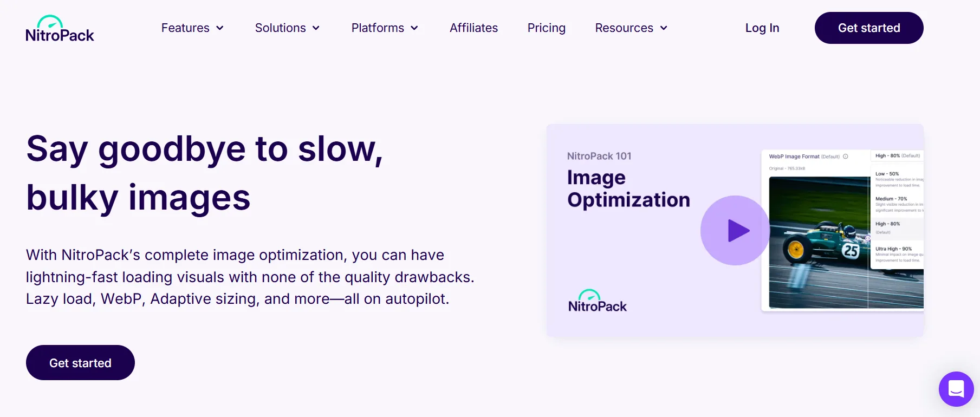980x417 pixels.
Task: Click 'Medium - 70%' option in preview
Action: coord(891,199)
